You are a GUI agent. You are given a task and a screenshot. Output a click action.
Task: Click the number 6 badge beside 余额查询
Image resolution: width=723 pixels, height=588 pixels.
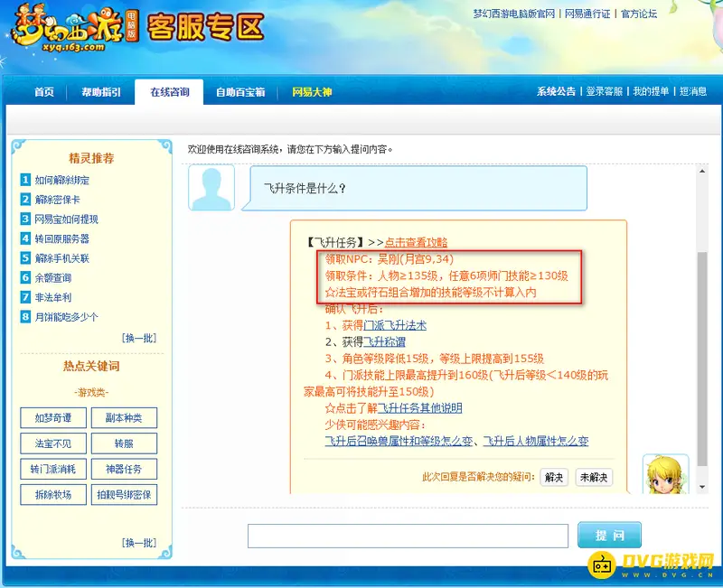(25, 277)
